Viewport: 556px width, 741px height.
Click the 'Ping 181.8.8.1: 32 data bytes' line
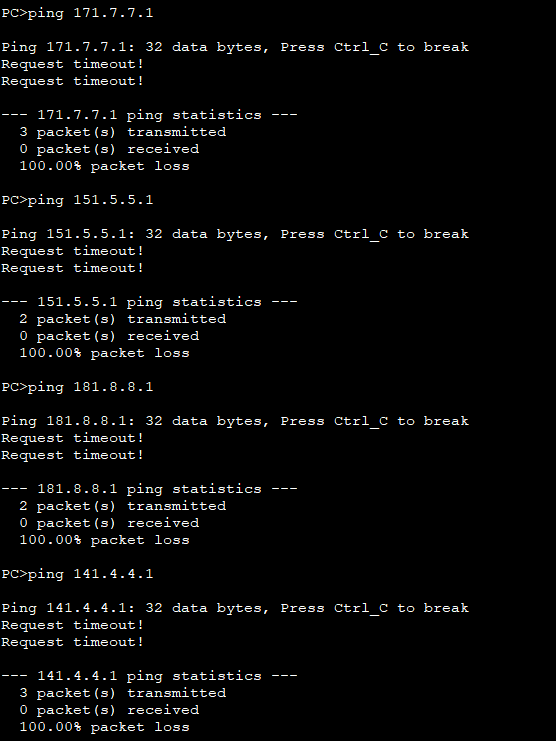(235, 422)
